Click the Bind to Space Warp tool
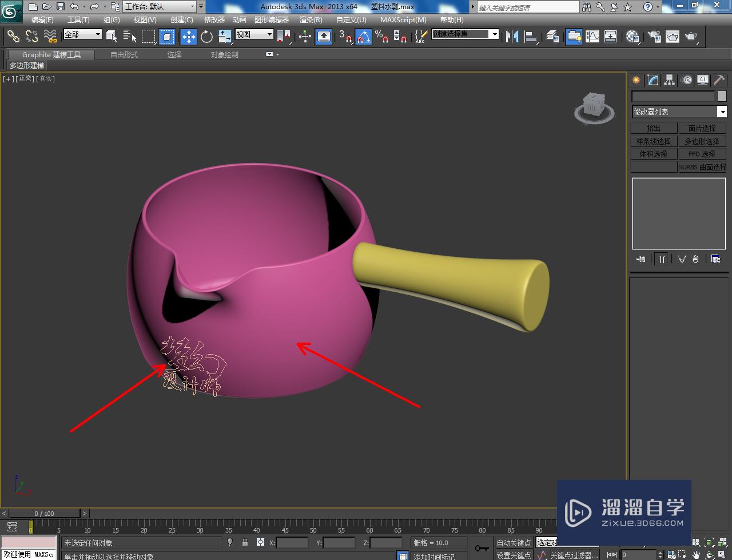Viewport: 732px width, 560px height. click(x=51, y=37)
